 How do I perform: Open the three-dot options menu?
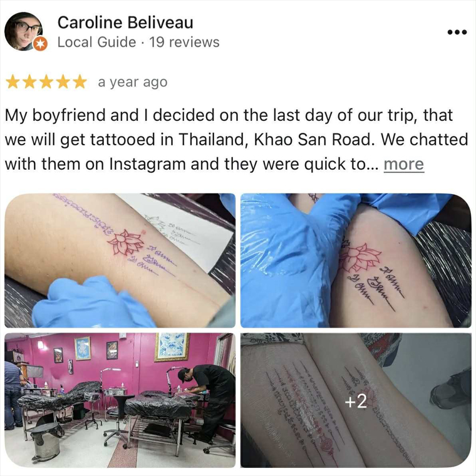(457, 32)
